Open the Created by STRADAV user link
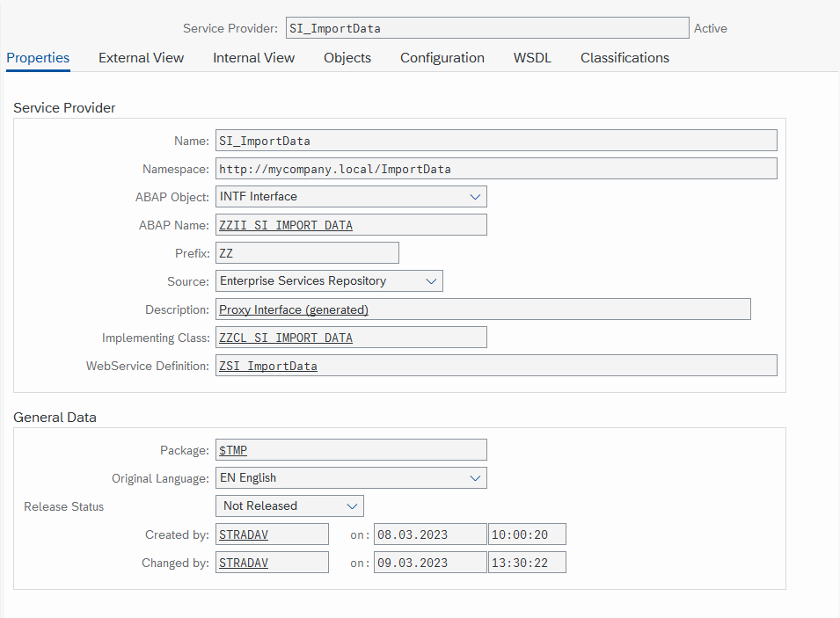The width and height of the screenshot is (840, 618). coord(244,535)
